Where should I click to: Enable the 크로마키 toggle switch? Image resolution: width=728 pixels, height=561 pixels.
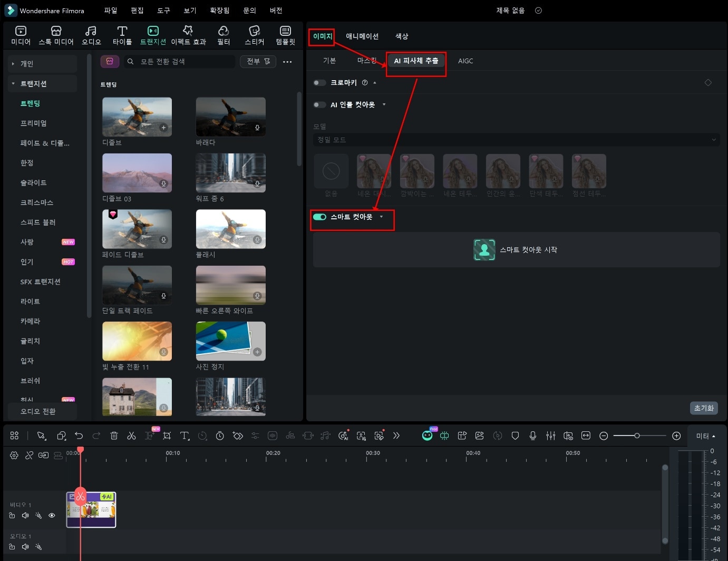[319, 83]
